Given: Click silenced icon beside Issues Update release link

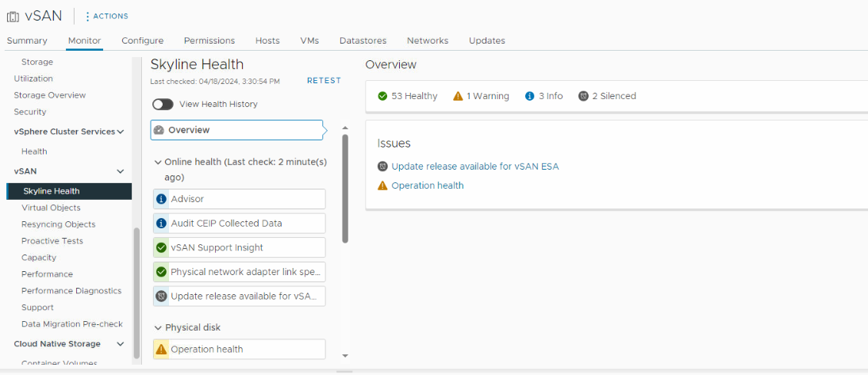Looking at the screenshot, I should click(382, 166).
